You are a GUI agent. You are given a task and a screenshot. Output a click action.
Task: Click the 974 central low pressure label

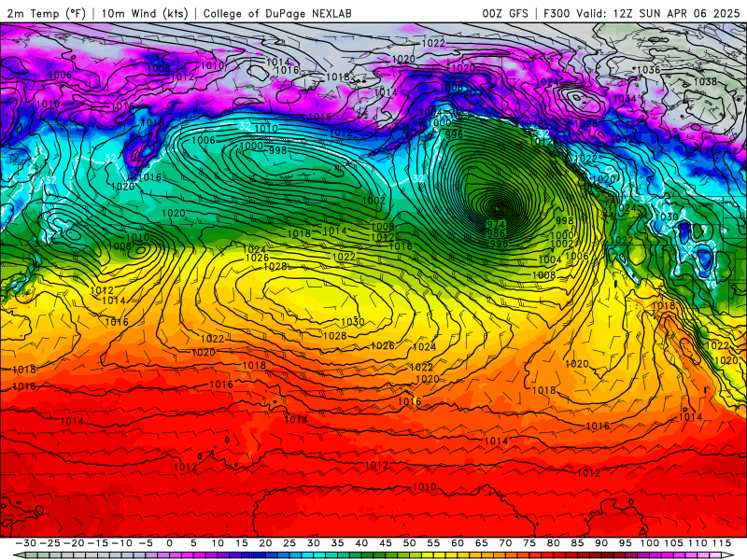point(496,224)
